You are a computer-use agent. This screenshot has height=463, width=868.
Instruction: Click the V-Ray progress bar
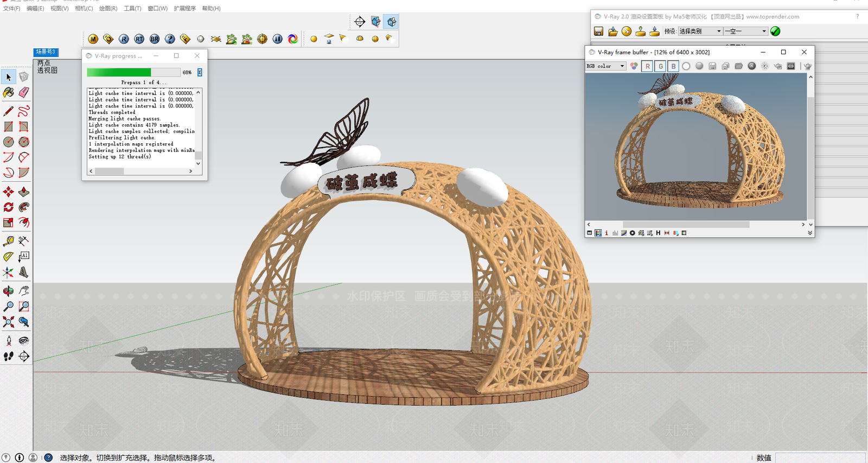(133, 72)
